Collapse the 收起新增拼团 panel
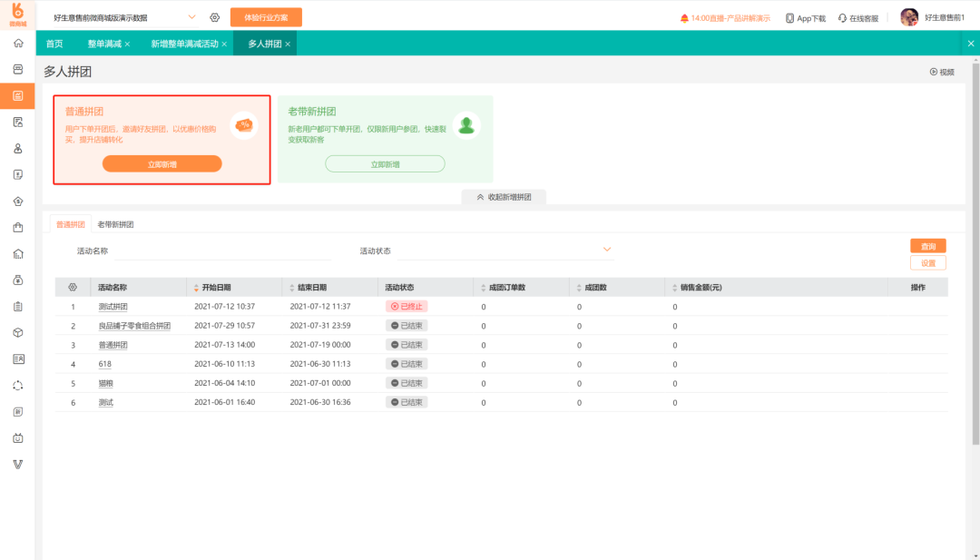Viewport: 980px width, 560px height. [504, 197]
